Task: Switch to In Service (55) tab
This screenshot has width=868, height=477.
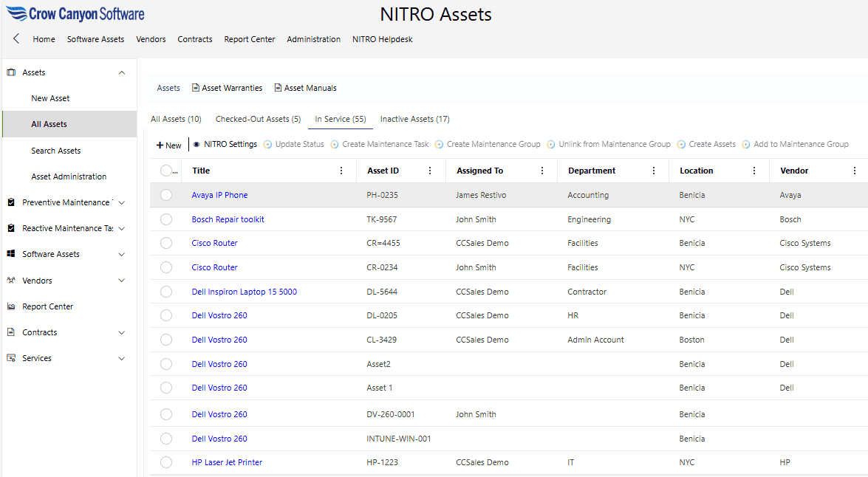Action: click(x=341, y=119)
